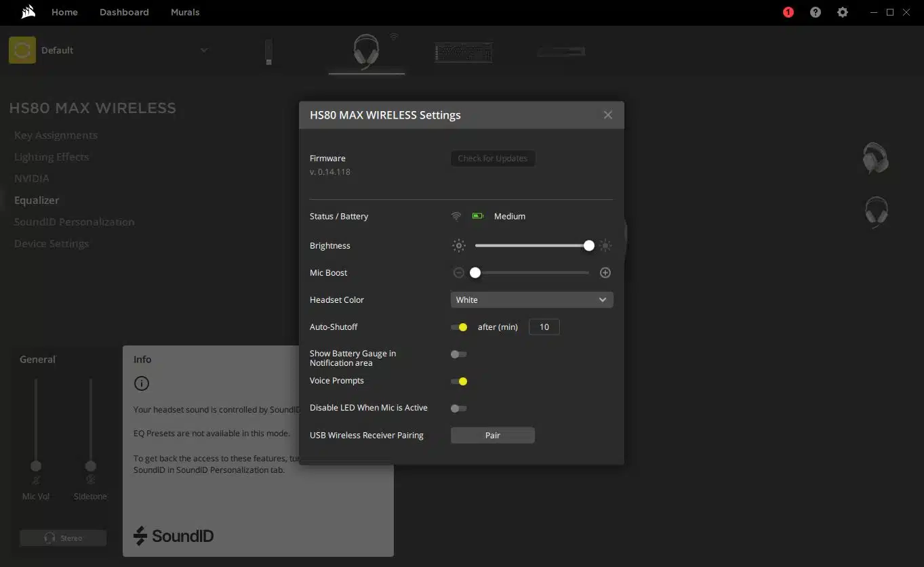Select Device Settings in sidebar
924x567 pixels.
click(x=52, y=244)
